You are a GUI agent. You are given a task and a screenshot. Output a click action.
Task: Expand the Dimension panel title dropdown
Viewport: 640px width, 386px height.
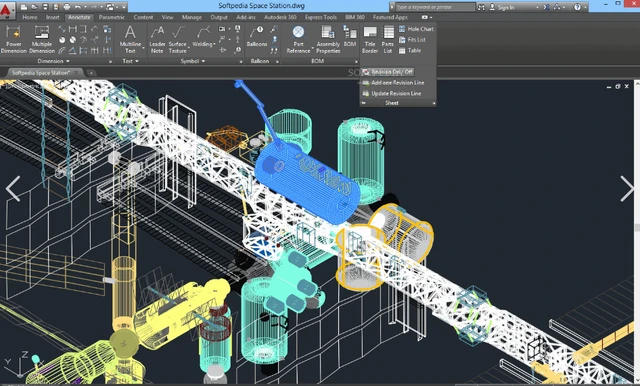[x=53, y=61]
